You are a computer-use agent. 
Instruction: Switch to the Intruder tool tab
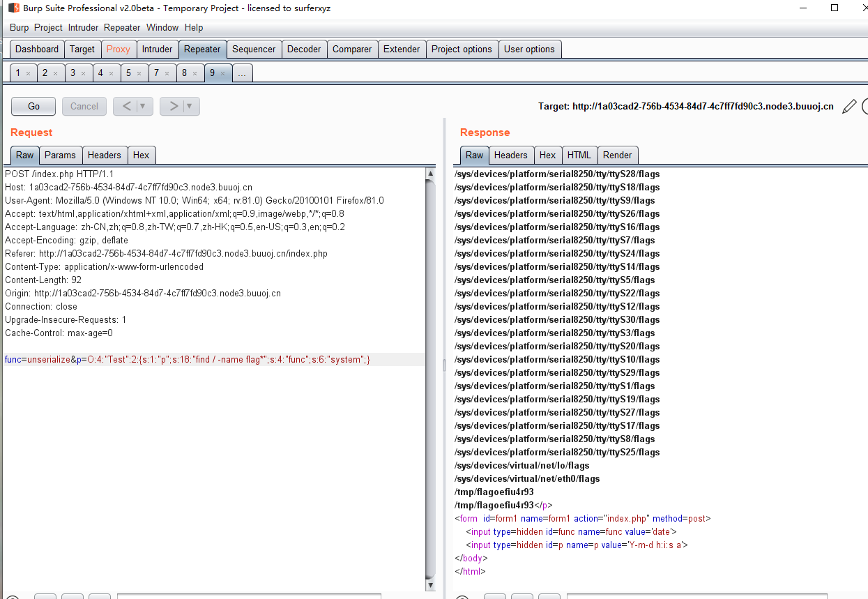[x=158, y=50]
